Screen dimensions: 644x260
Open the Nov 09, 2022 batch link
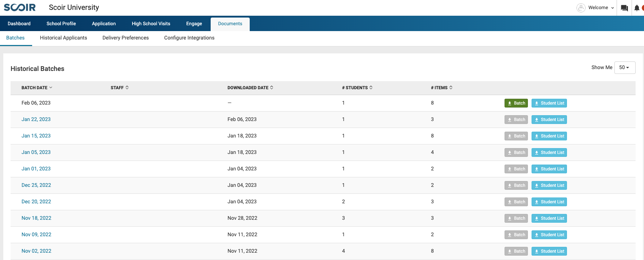(37, 234)
